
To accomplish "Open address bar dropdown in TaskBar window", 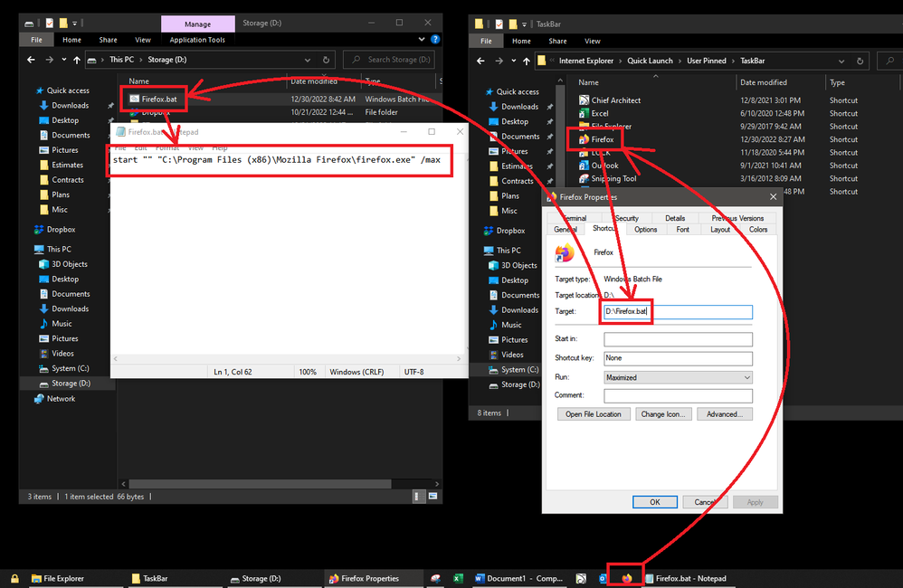I will (x=841, y=61).
